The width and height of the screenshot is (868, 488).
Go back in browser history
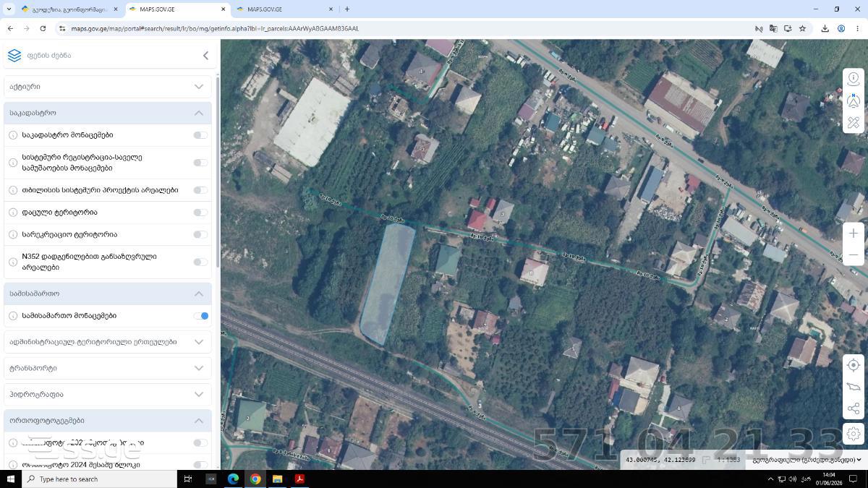pos(10,28)
